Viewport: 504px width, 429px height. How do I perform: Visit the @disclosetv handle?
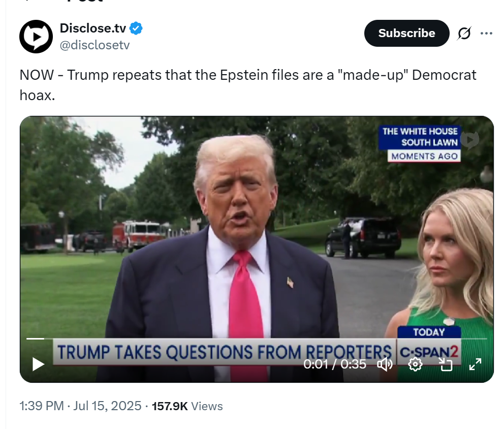click(94, 45)
